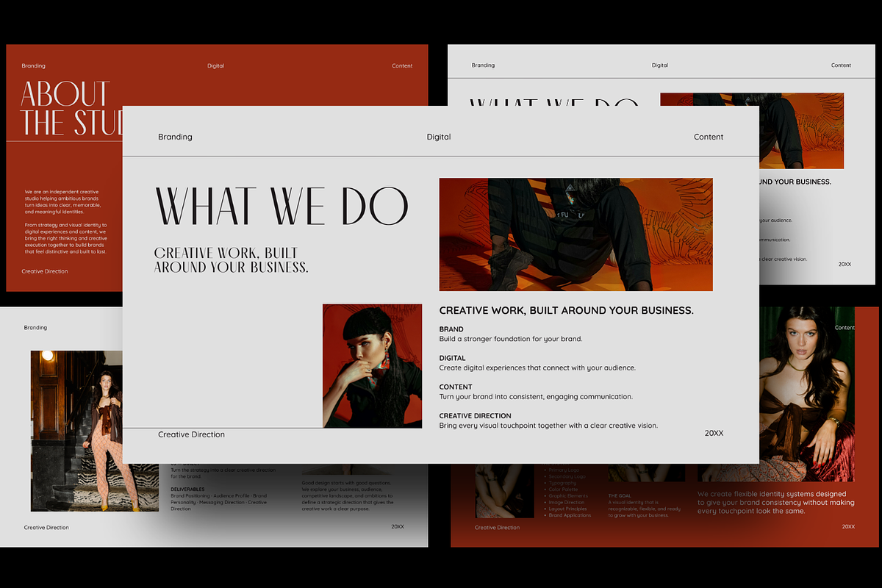Click "Content" label on the front What We Do slide
The width and height of the screenshot is (882, 588).
pyautogui.click(x=709, y=137)
